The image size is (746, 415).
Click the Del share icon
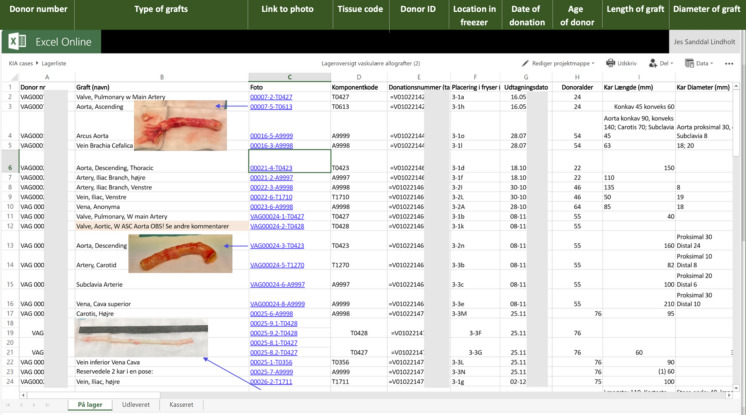(651, 62)
